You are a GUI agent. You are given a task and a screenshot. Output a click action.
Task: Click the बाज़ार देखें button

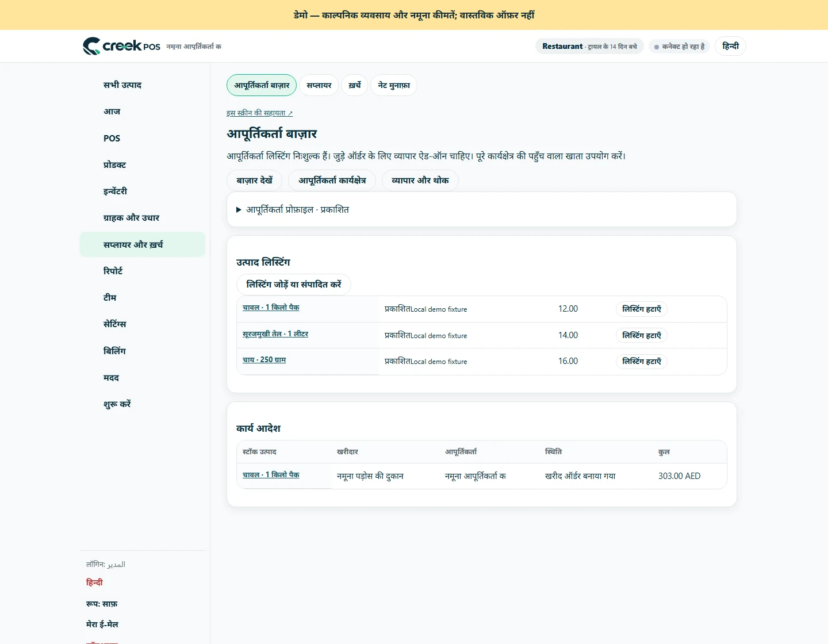pos(254,181)
